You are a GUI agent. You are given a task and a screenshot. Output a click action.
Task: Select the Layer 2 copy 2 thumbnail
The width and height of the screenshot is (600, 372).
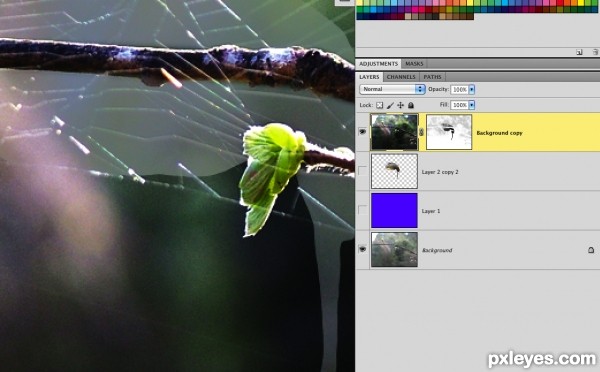(394, 171)
